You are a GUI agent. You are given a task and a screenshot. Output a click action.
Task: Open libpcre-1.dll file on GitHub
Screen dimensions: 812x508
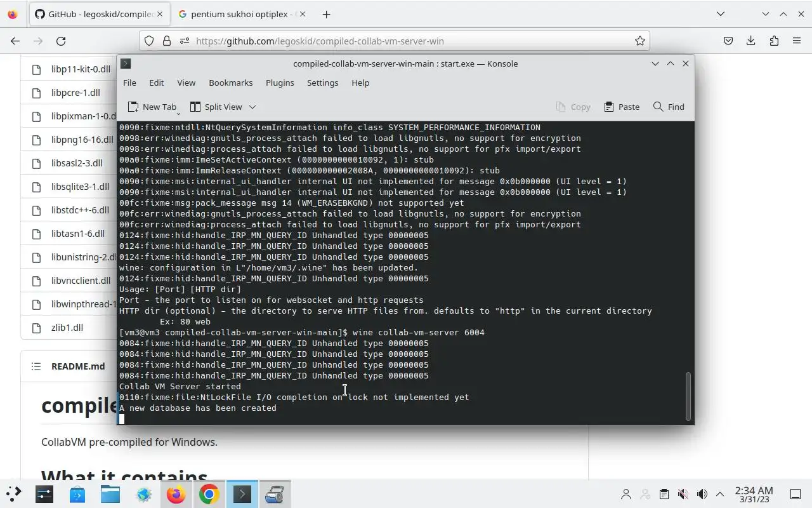tap(75, 92)
